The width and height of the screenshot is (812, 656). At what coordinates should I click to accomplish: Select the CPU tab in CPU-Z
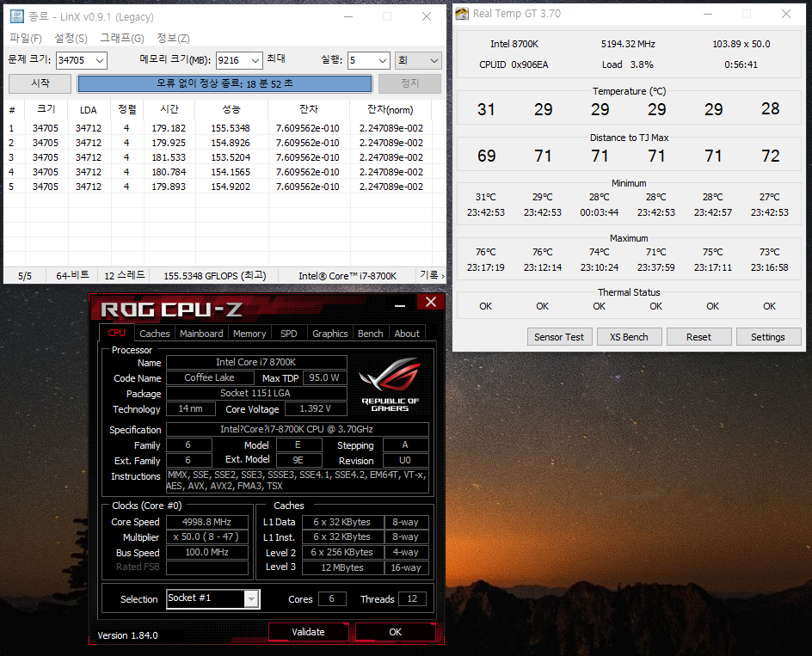[116, 333]
